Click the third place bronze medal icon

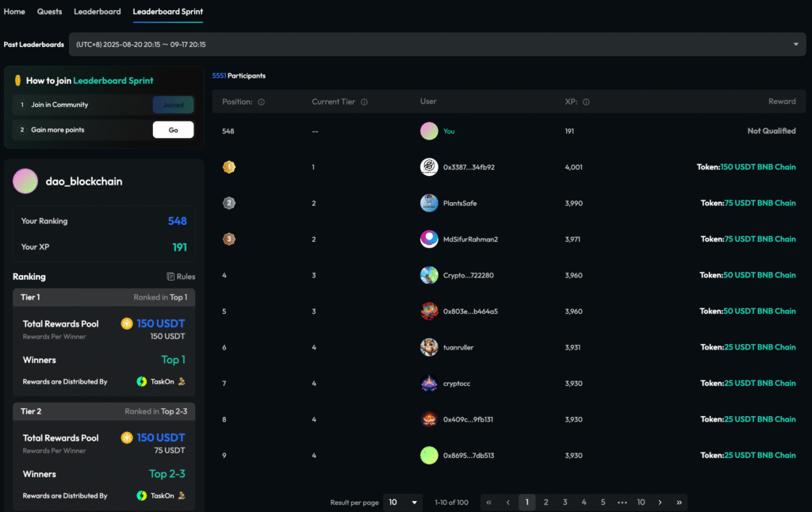point(229,239)
